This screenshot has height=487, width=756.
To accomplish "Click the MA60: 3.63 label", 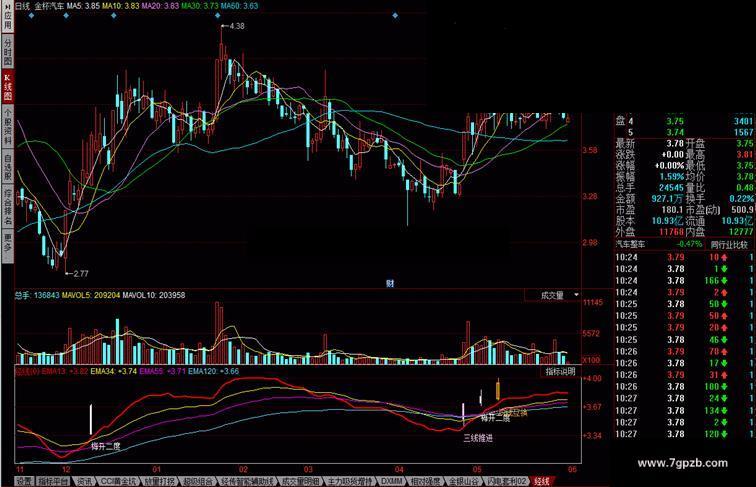I will [x=239, y=6].
